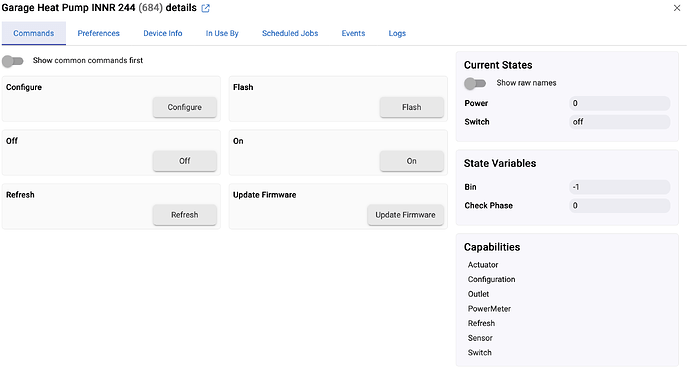Screen dimensions: 689x390
Task: Switch to the Commands tab
Action: click(34, 33)
